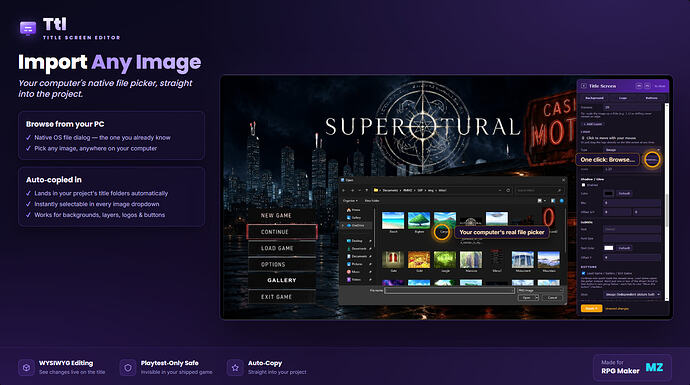Click the search box in Open dialog
This screenshot has height=385, width=690.
(539, 190)
